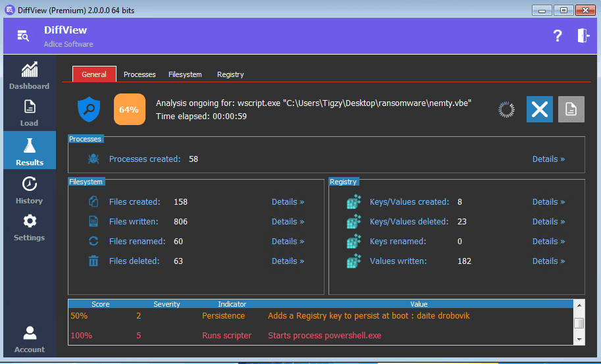This screenshot has width=601, height=364.
Task: Open the Registry tab
Action: [230, 74]
